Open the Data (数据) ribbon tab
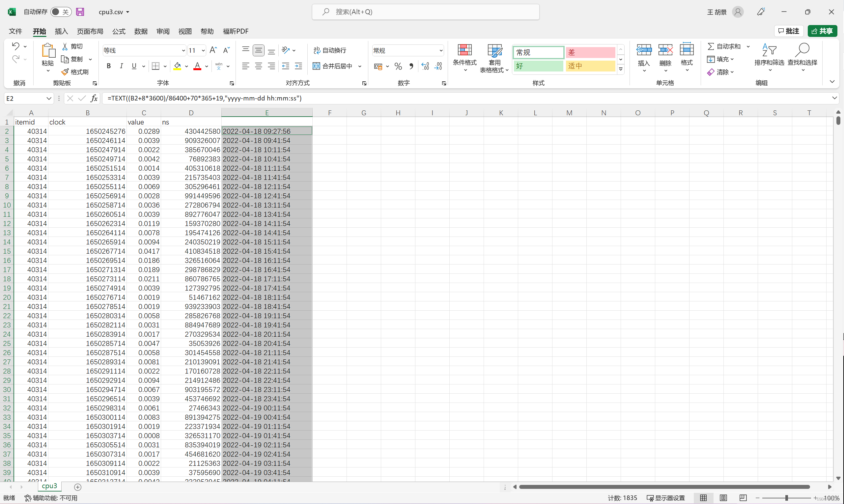The image size is (844, 504). point(141,31)
